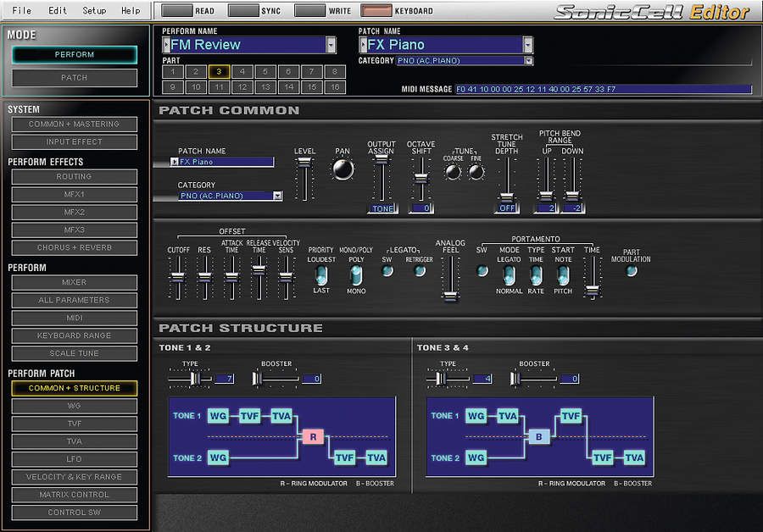
Task: Open the PATCH NAME dropdown arrow
Action: [528, 45]
